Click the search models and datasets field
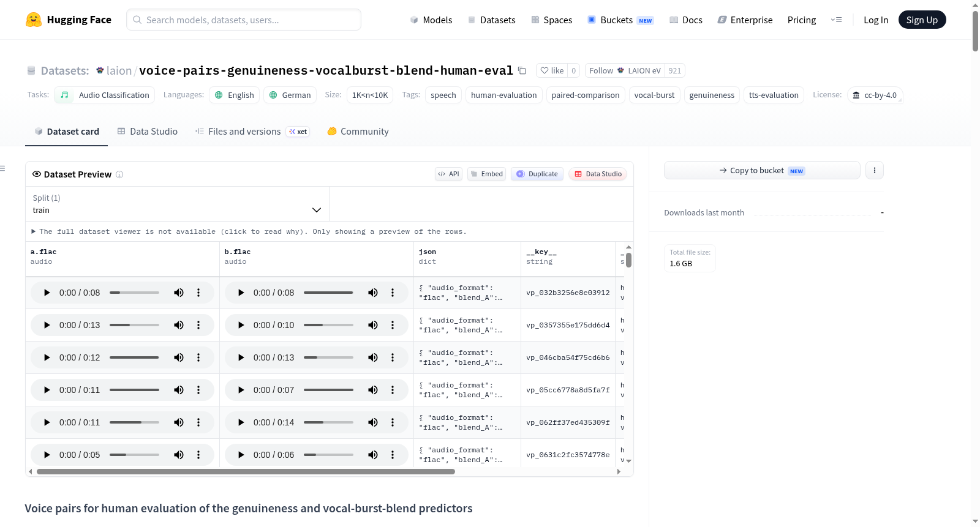 click(x=244, y=20)
